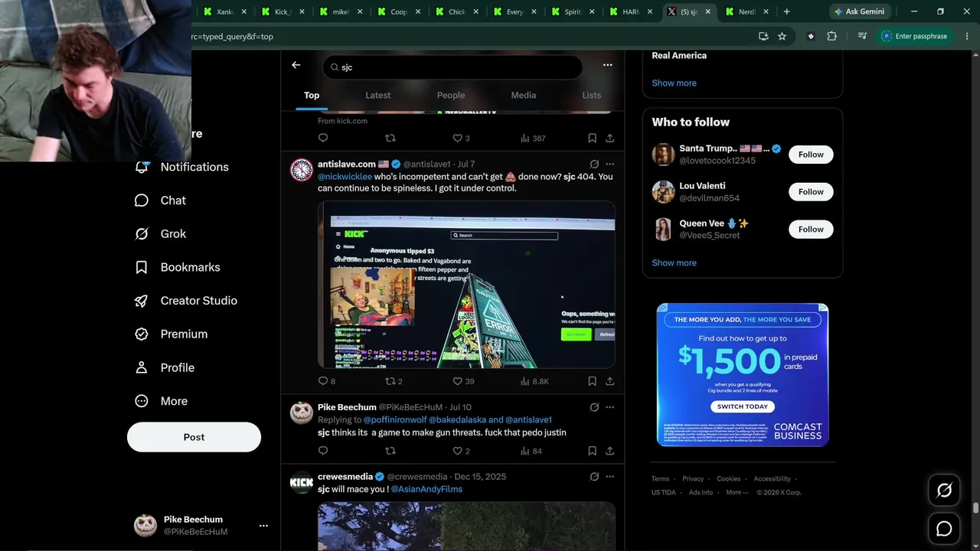Share the kick.com link post
The height and width of the screenshot is (551, 980).
click(x=610, y=139)
